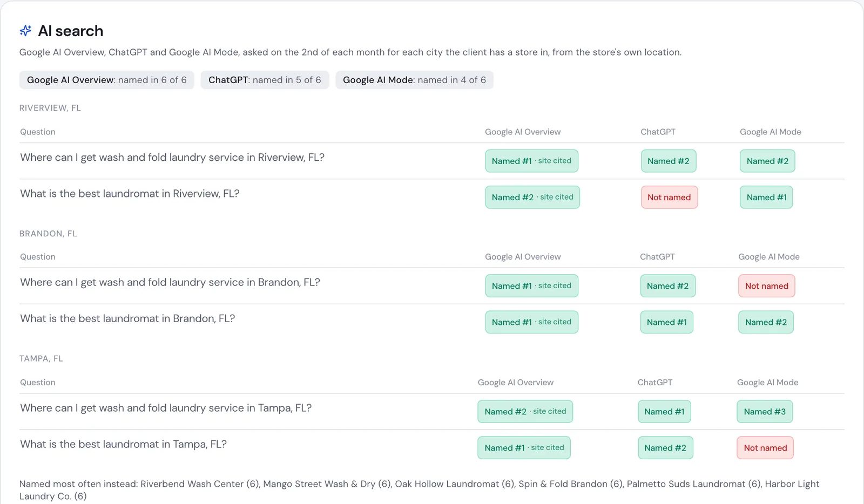Screen dimensions: 864x504
Task: Click Riverview best laundromat ChatGPT "Not named" badge
Action: (x=669, y=197)
